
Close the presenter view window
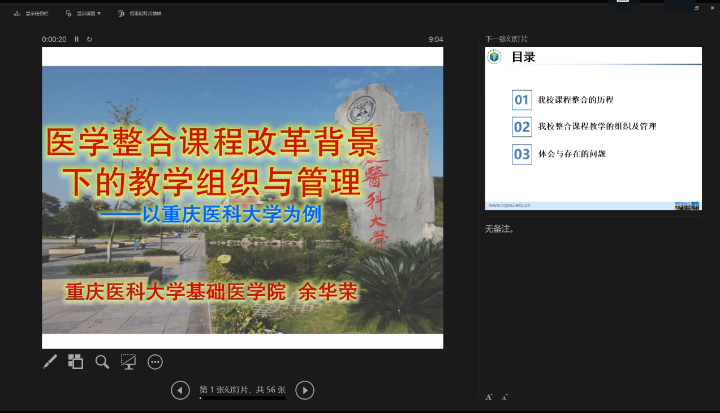pos(712,8)
